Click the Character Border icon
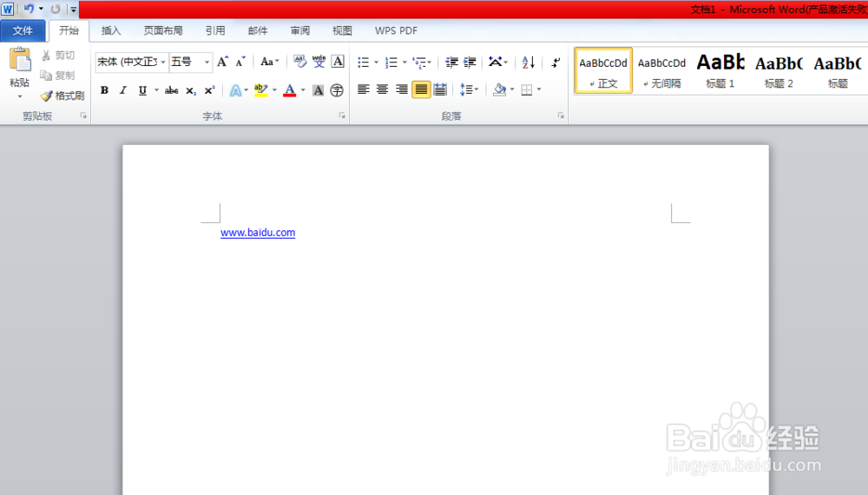 [338, 62]
